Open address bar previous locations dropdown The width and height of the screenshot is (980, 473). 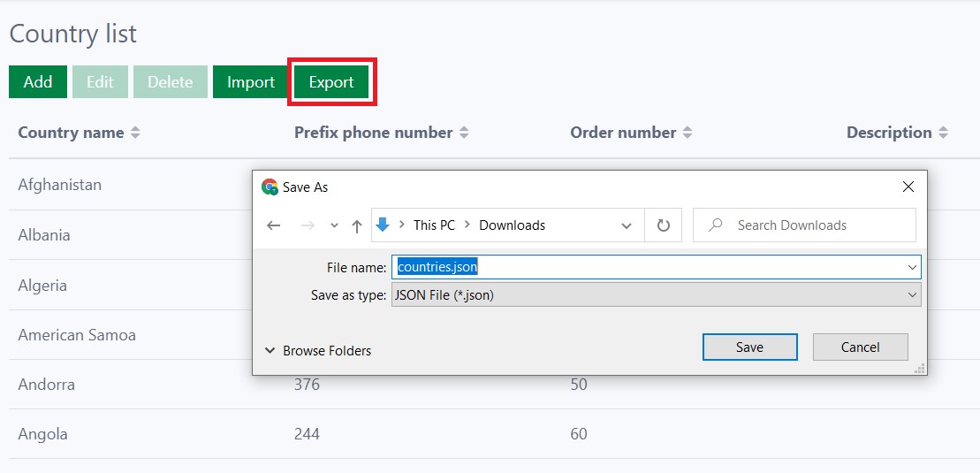[x=627, y=225]
